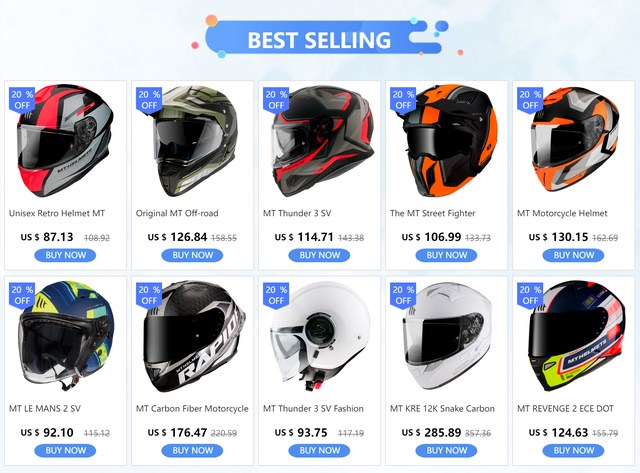Click BUY NOW under Unisex Retro Helmet MT
The height and width of the screenshot is (473, 640).
pos(65,255)
